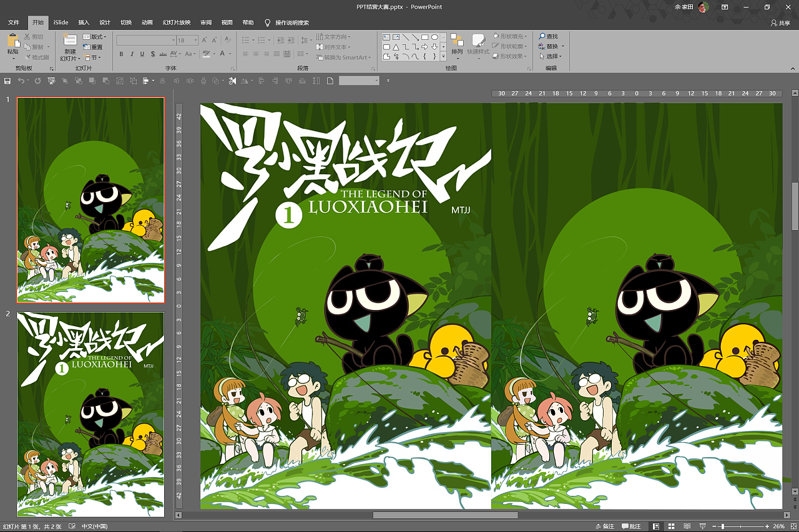Click the New Slide (新建幻灯片) icon
The height and width of the screenshot is (532, 799).
(x=70, y=40)
